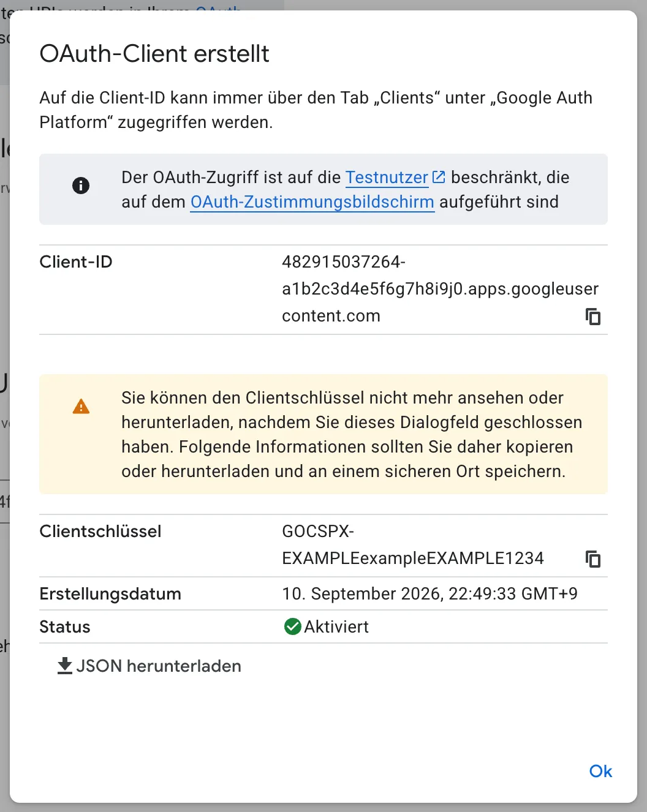Click the info icon in the Testnutzer notice
This screenshot has width=647, height=812.
(81, 186)
